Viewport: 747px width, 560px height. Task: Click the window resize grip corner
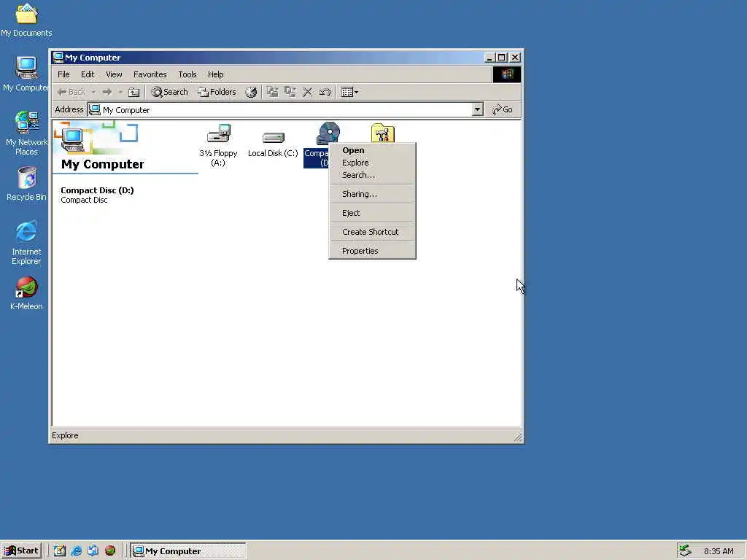point(518,437)
